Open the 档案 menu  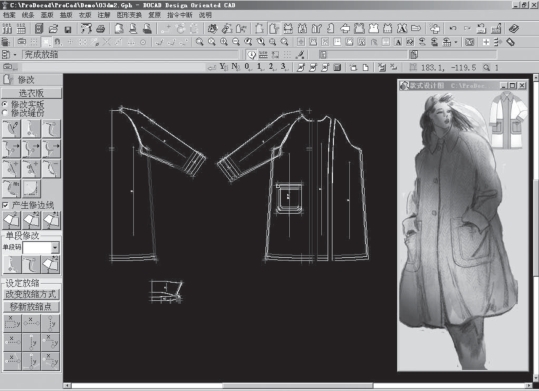point(9,15)
